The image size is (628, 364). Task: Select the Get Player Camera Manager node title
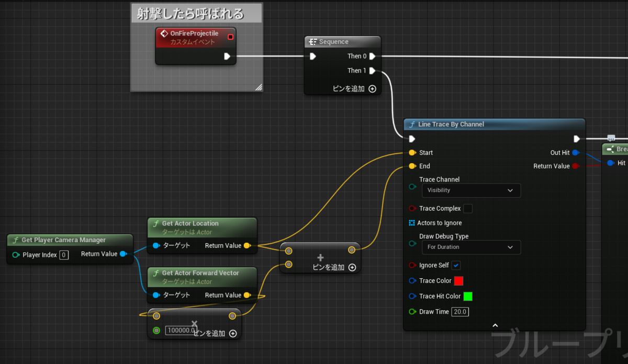click(x=64, y=240)
